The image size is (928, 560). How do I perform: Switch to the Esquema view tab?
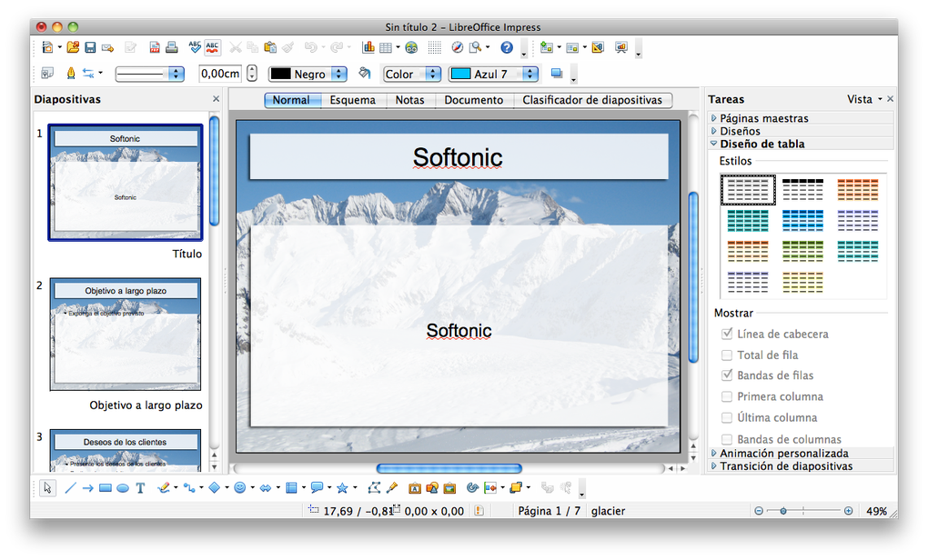click(353, 100)
